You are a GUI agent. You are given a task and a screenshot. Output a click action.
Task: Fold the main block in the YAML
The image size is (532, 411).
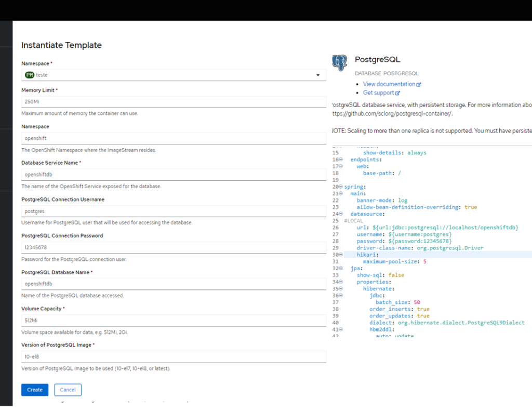(341, 193)
